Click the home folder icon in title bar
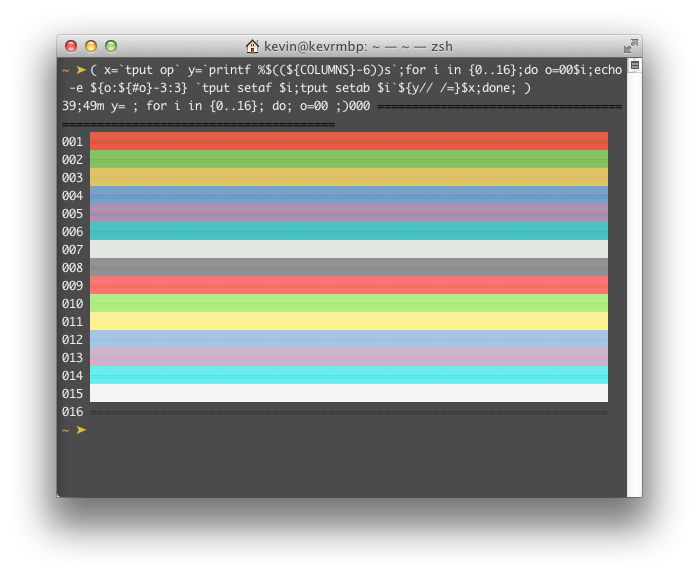 coord(252,46)
